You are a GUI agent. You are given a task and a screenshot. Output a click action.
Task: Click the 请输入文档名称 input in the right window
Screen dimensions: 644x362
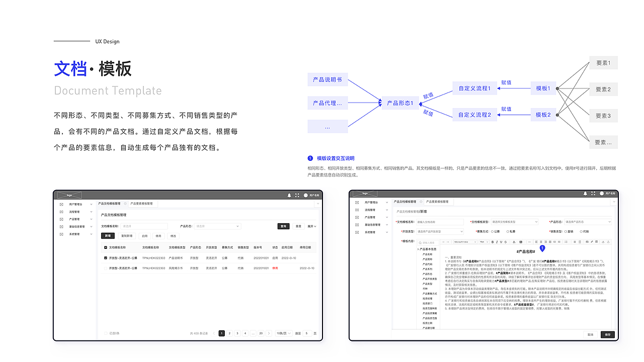click(x=440, y=222)
